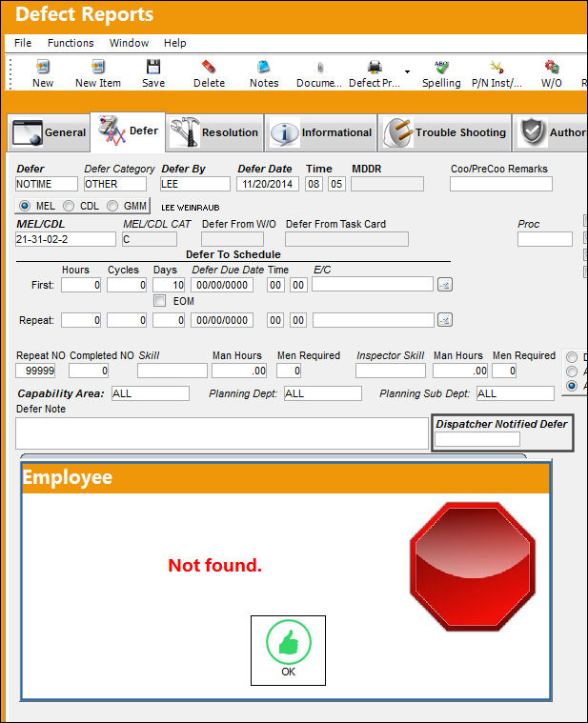The image size is (588, 723).
Task: Switch to the Defer tab
Action: (128, 131)
